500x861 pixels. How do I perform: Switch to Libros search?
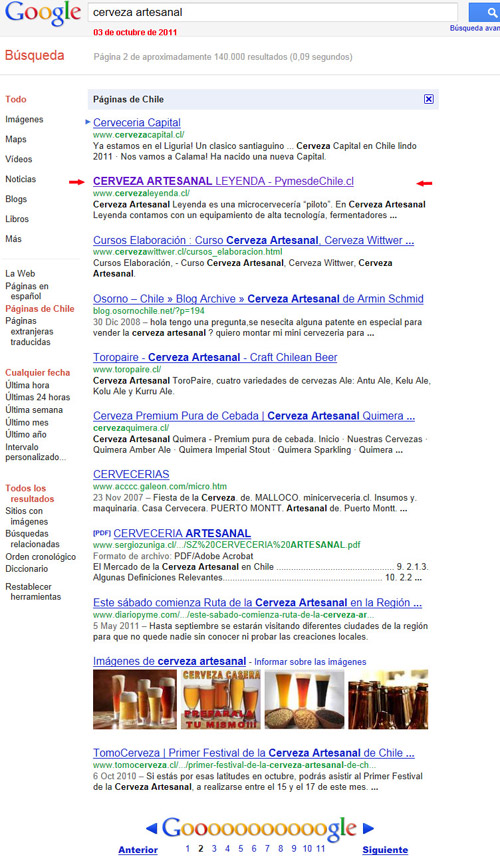pos(17,219)
